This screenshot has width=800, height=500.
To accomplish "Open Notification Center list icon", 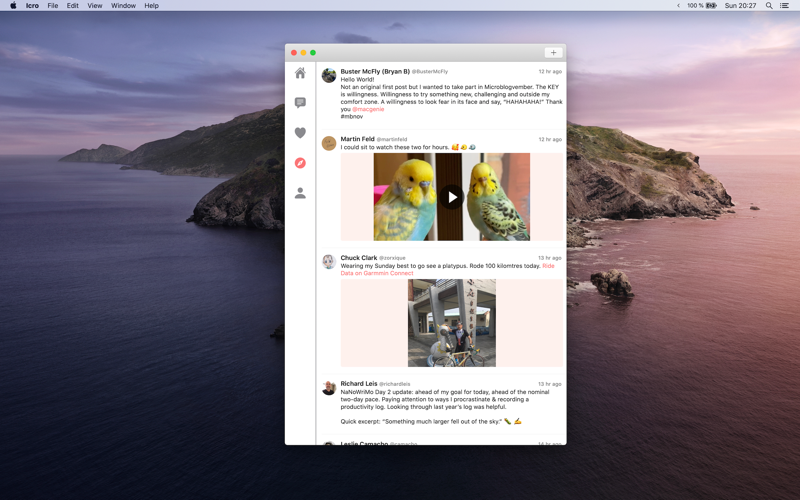I will pyautogui.click(x=785, y=6).
